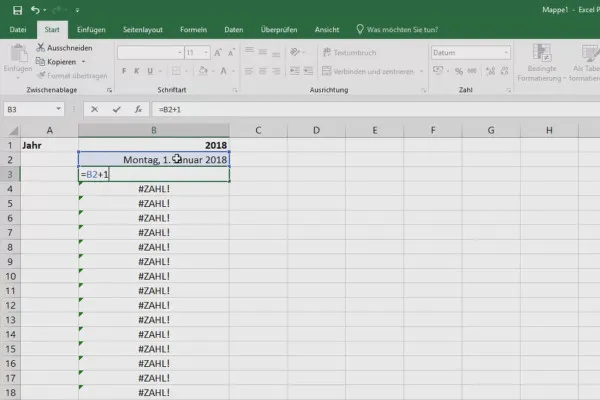Expand the Kopieren dropdown arrow
600x400 pixels.
pos(83,62)
